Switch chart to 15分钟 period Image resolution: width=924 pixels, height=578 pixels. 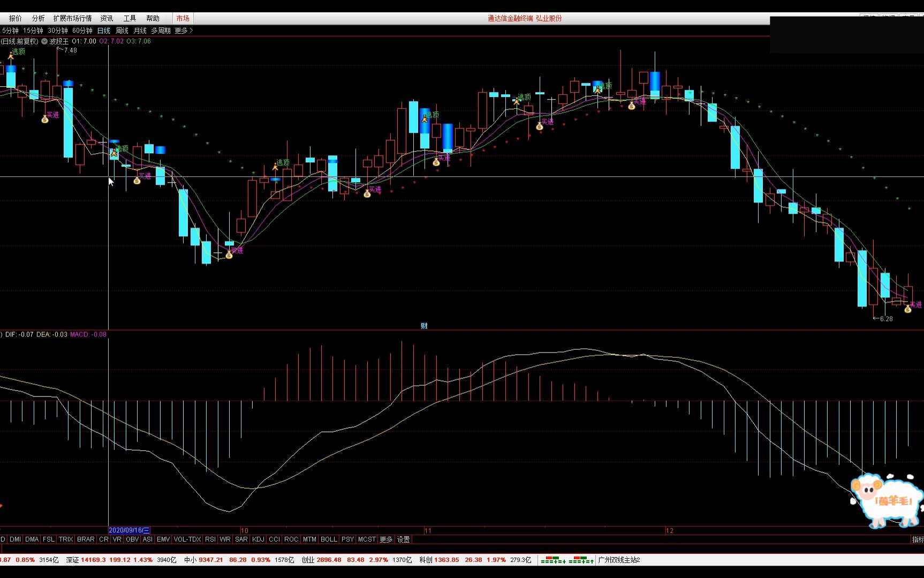(33, 31)
